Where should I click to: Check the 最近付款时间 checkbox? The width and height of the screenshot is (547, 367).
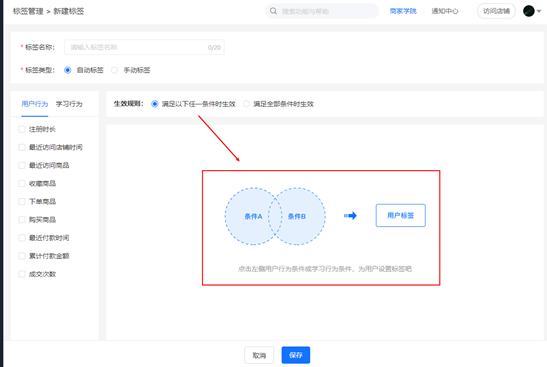click(x=22, y=238)
